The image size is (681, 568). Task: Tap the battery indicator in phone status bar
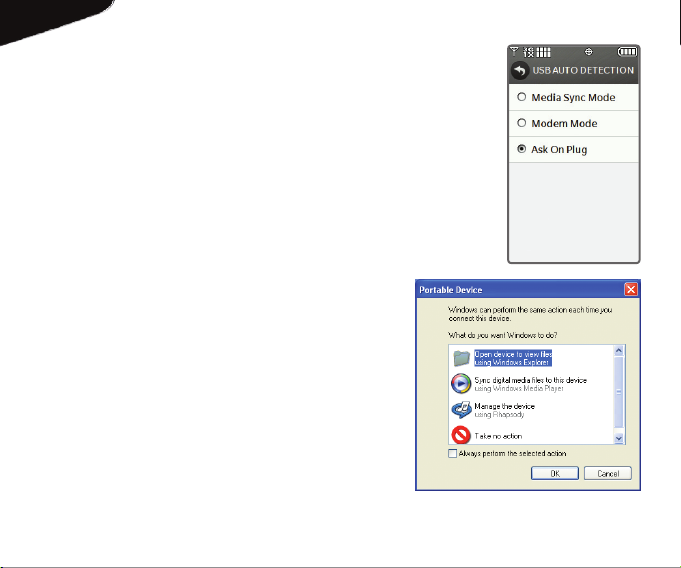[627, 52]
